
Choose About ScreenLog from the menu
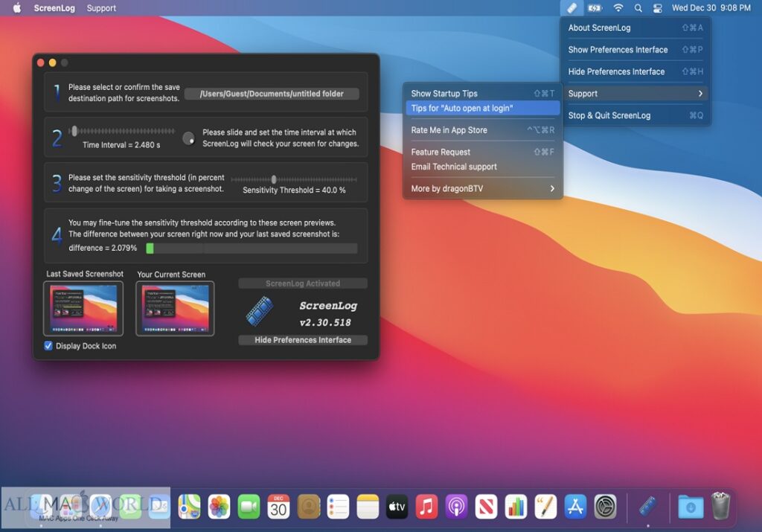click(x=635, y=28)
